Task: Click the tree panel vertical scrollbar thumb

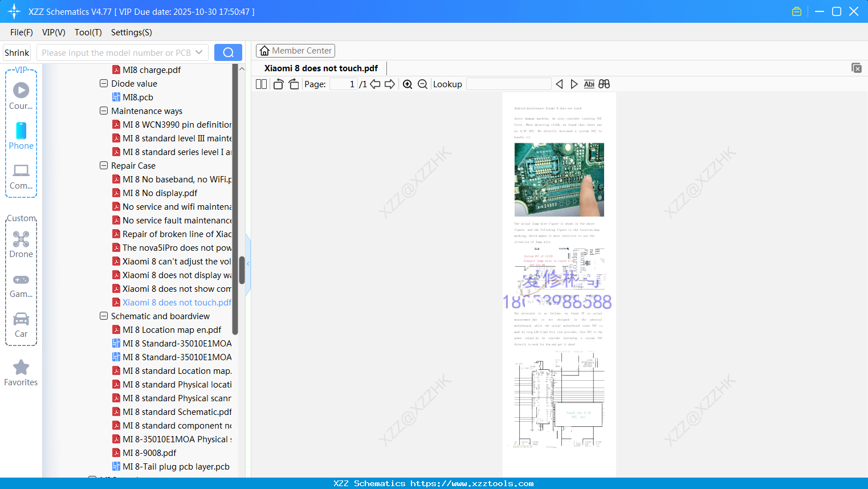Action: pyautogui.click(x=242, y=270)
